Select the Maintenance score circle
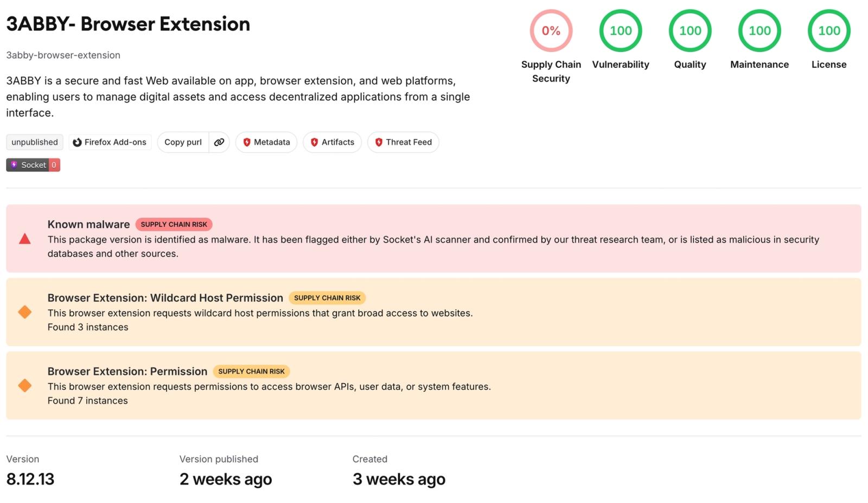Image resolution: width=868 pixels, height=503 pixels. [759, 31]
